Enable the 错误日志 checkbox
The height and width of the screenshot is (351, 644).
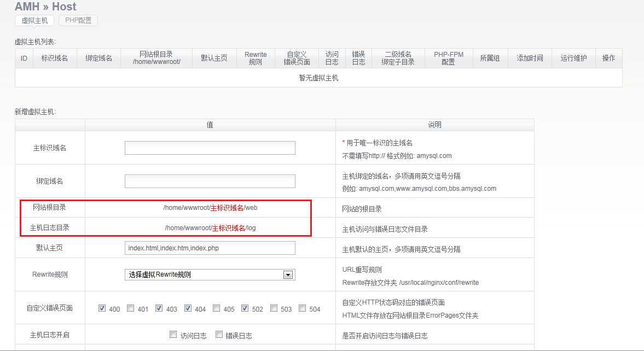[x=219, y=335]
